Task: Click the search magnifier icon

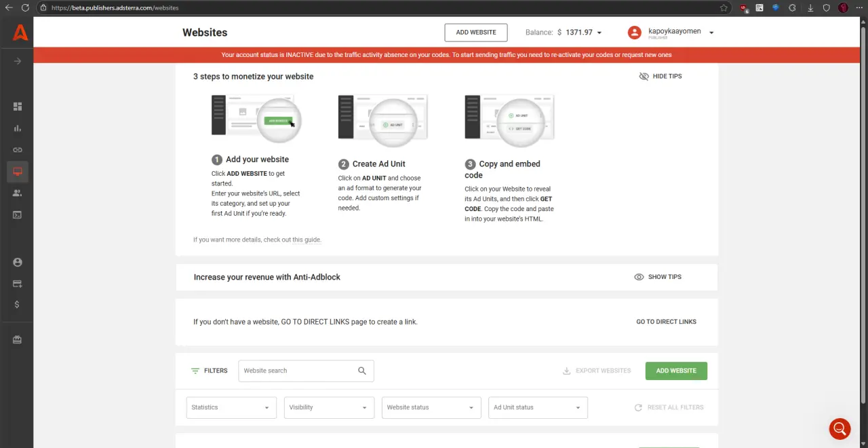Action: pos(362,371)
